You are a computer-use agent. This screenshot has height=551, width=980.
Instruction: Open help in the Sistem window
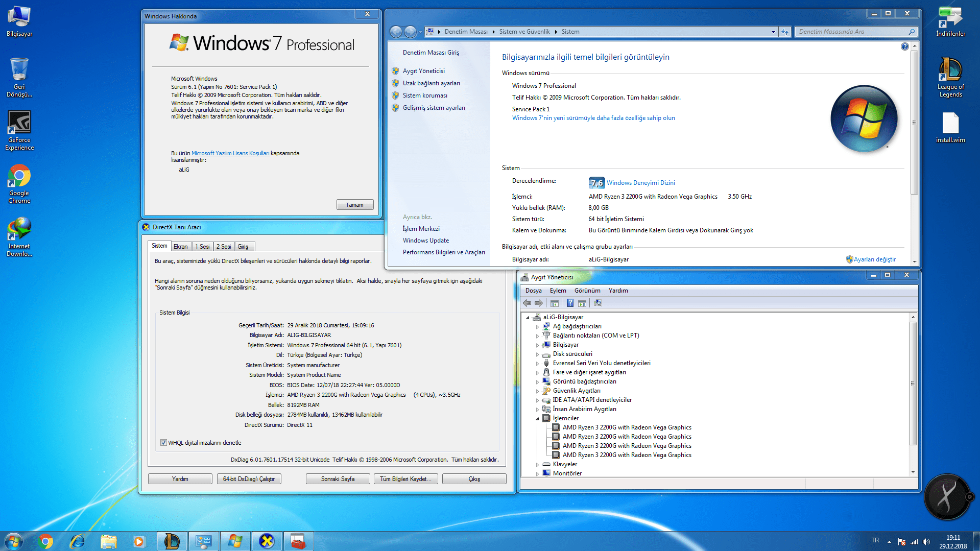click(x=904, y=46)
